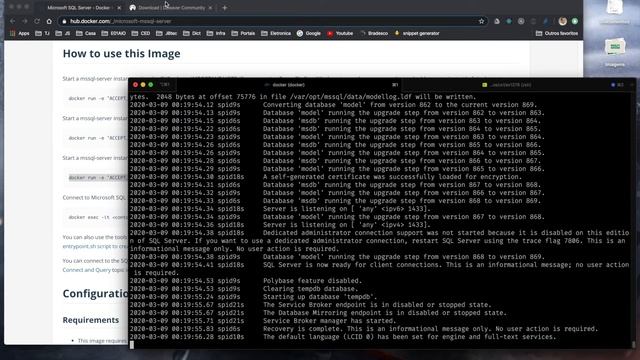Bookmark this page with the star icon
This screenshot has width=640, height=360.
pos(481,21)
